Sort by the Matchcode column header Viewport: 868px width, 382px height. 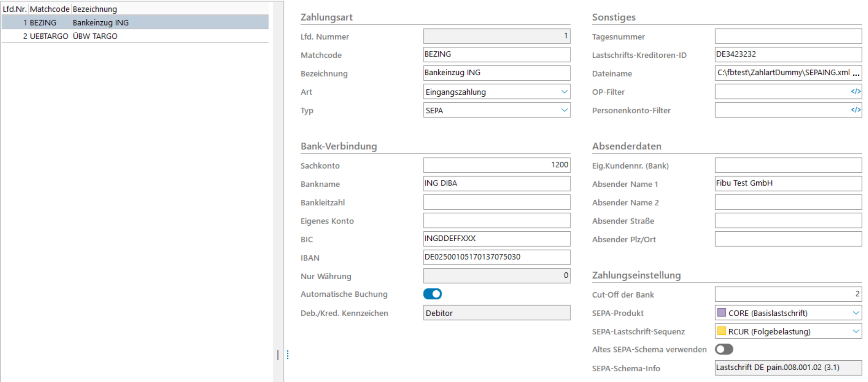[50, 9]
